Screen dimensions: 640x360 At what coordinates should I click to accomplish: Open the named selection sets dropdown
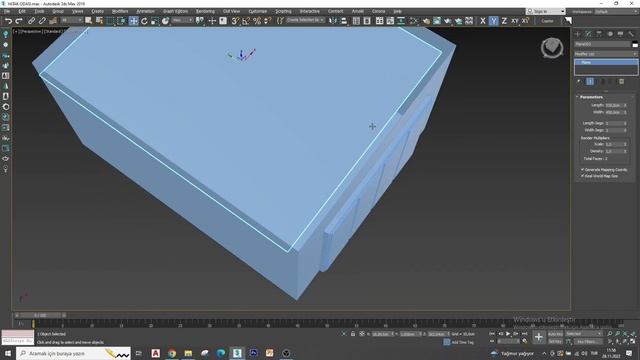(x=306, y=20)
